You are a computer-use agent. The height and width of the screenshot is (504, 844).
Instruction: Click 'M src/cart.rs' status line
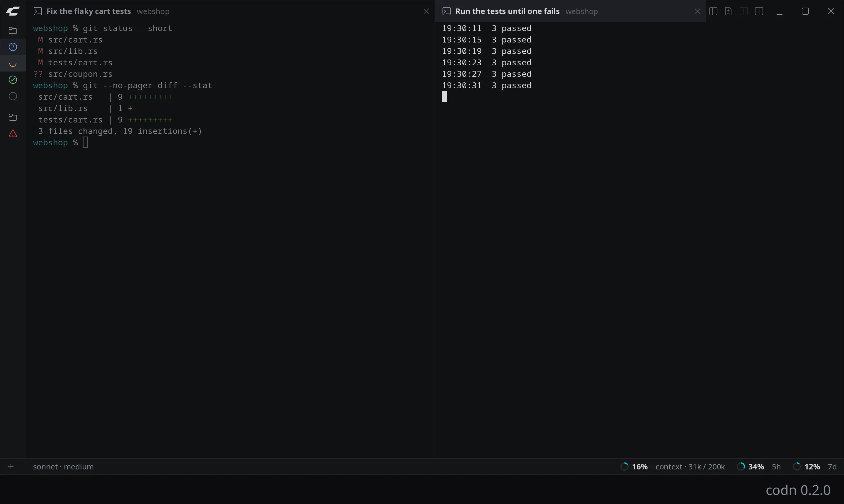[70, 40]
